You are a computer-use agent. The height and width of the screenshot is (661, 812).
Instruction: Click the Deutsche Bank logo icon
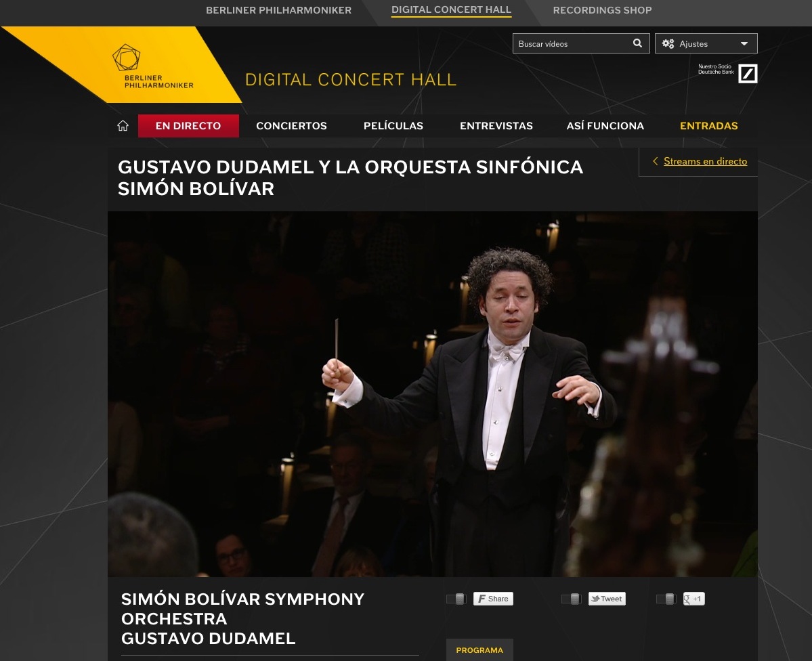click(747, 74)
